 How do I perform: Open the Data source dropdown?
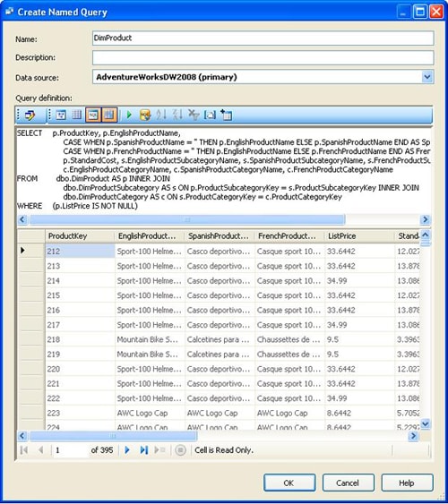(x=427, y=77)
